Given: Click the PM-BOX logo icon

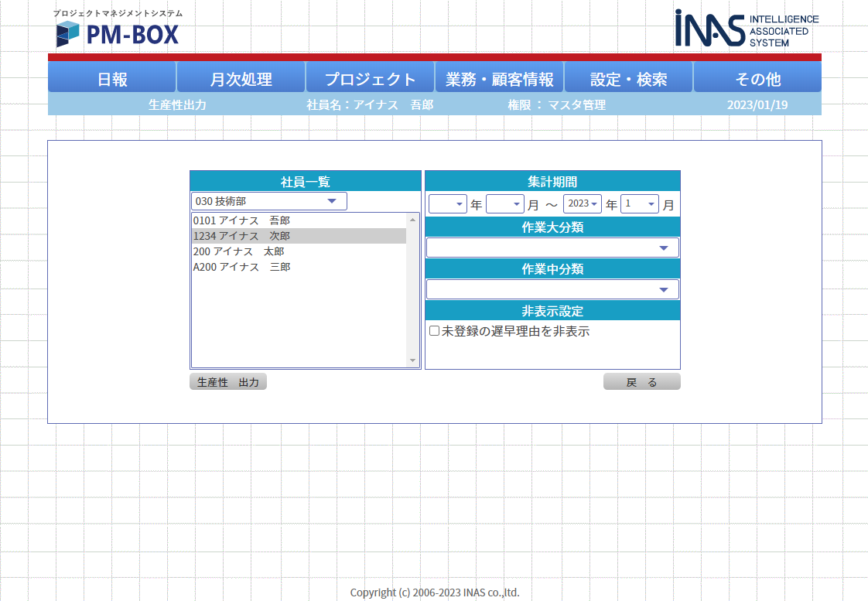Looking at the screenshot, I should tap(67, 34).
